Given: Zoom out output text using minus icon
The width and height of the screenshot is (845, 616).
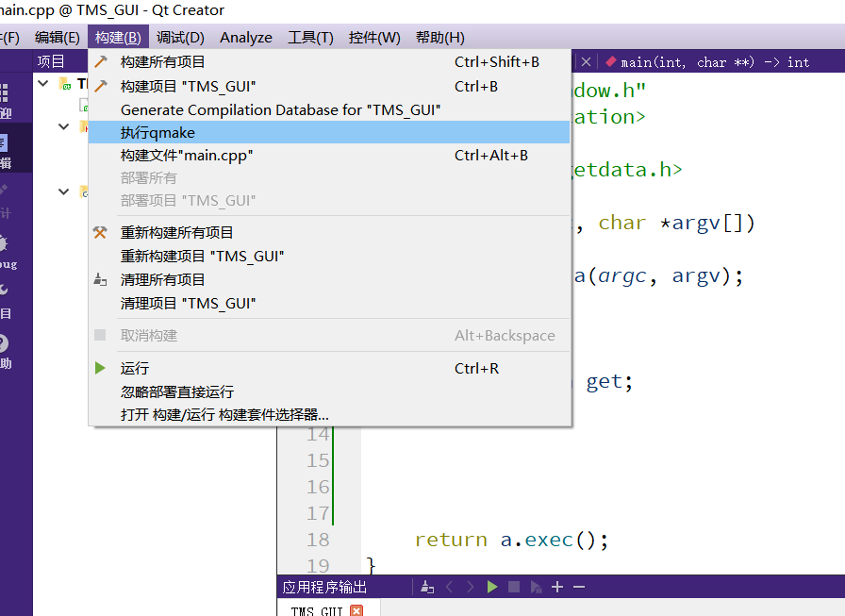Looking at the screenshot, I should [x=579, y=587].
